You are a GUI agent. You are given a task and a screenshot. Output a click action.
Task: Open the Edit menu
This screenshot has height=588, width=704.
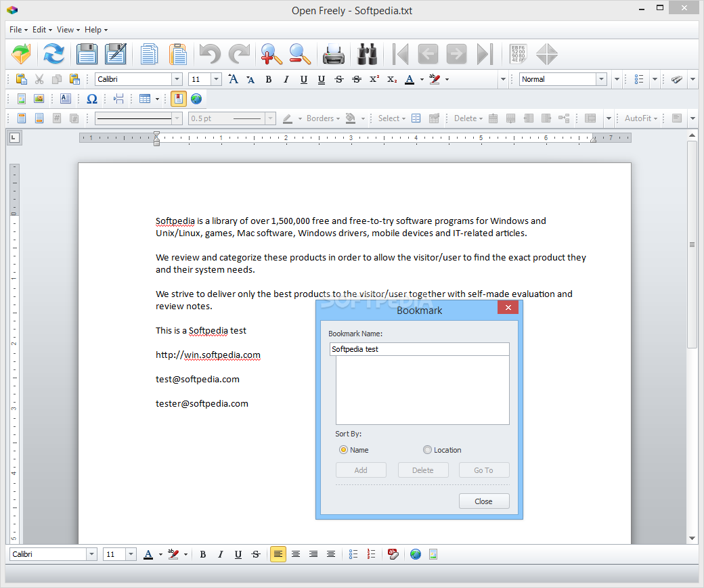(42, 30)
